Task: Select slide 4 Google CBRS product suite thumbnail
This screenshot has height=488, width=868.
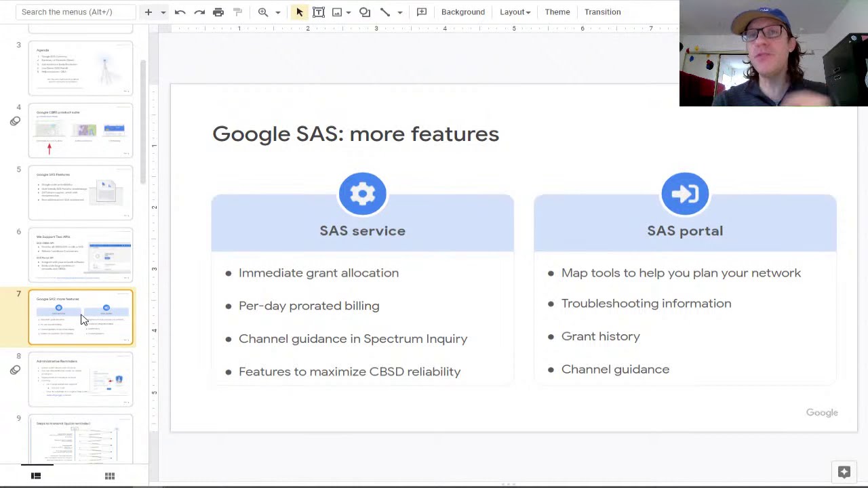Action: [81, 130]
